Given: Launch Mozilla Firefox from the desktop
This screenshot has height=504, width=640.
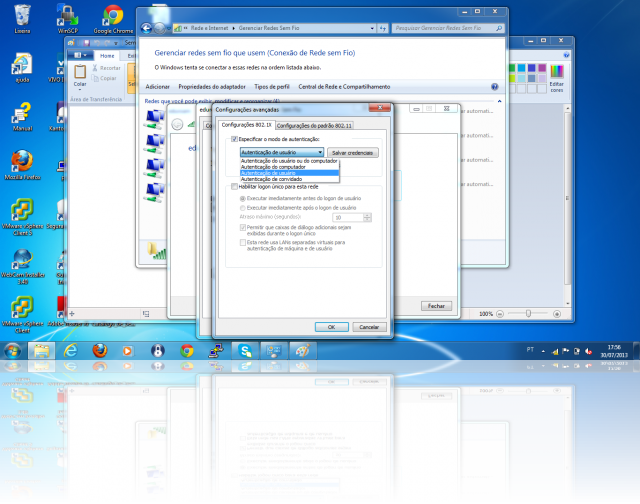Looking at the screenshot, I should tap(22, 165).
